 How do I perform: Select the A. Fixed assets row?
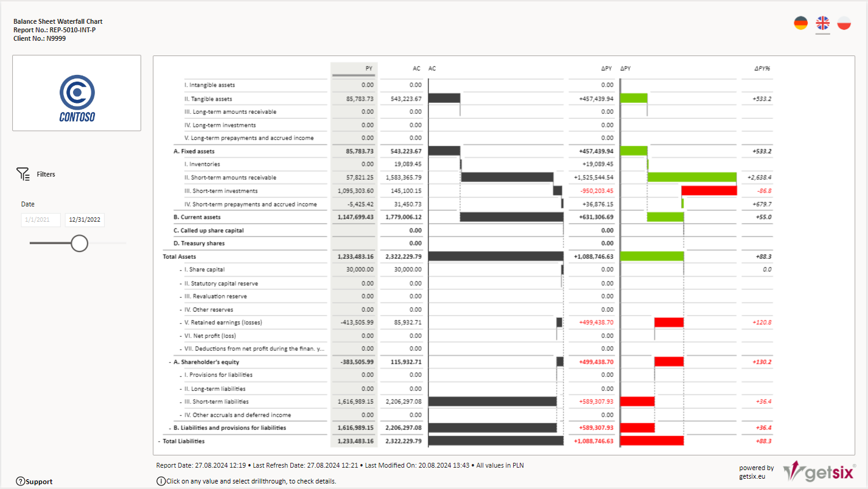[194, 151]
